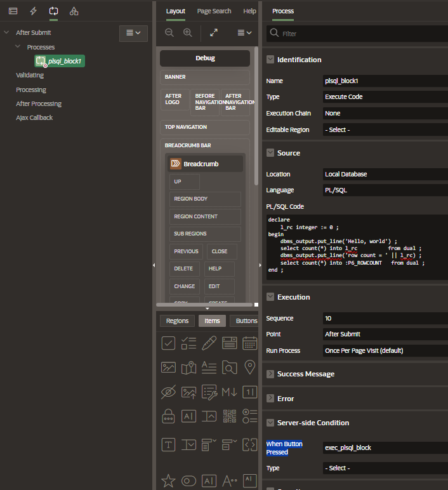This screenshot has width=448, height=490.
Task: Select the Star Rating item icon
Action: click(168, 480)
